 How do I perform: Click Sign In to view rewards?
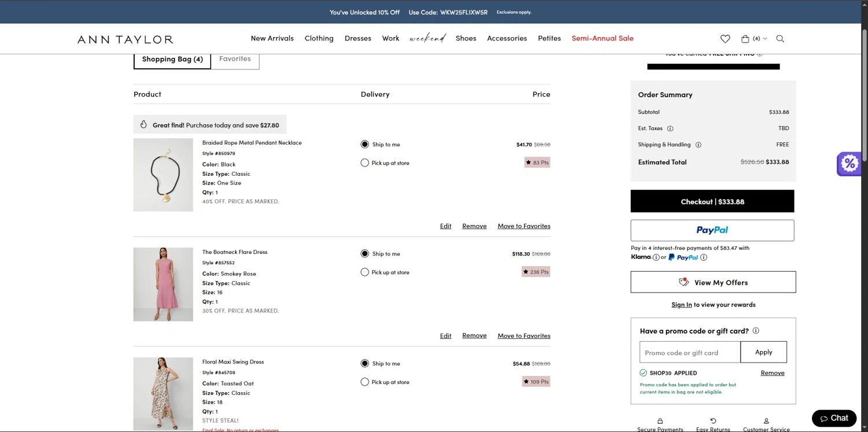click(x=682, y=305)
